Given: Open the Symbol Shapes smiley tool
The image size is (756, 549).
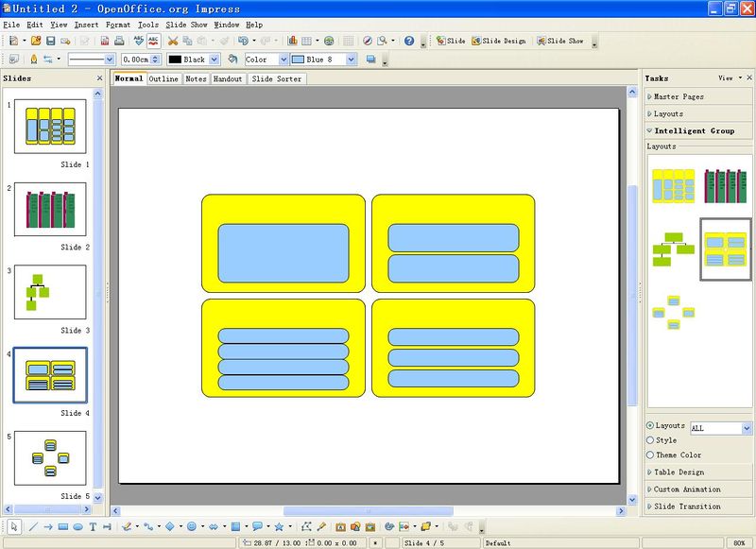Looking at the screenshot, I should click(x=192, y=527).
